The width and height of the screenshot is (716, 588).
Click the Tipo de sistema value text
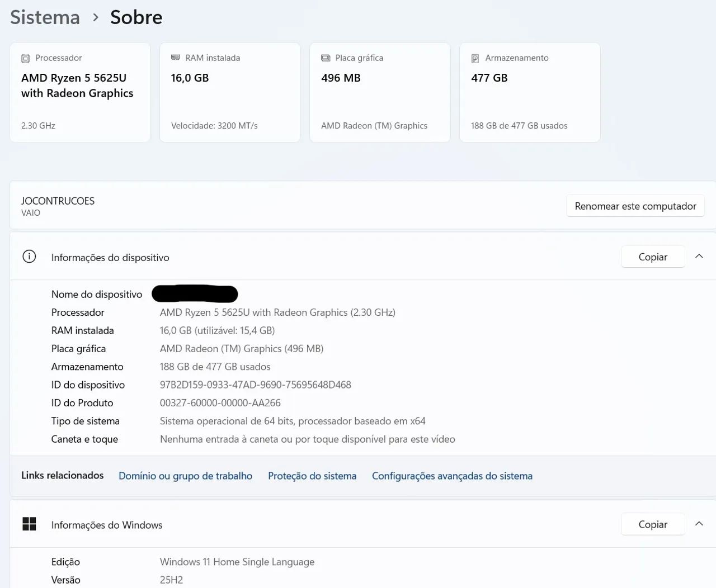[x=293, y=421]
